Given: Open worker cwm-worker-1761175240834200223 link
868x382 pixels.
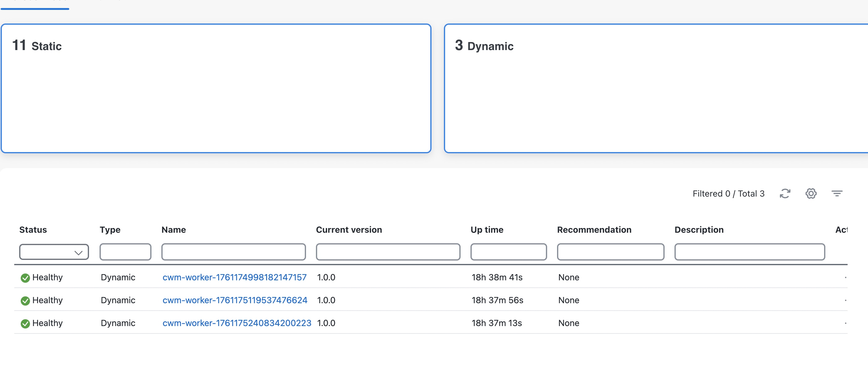Looking at the screenshot, I should [x=237, y=323].
